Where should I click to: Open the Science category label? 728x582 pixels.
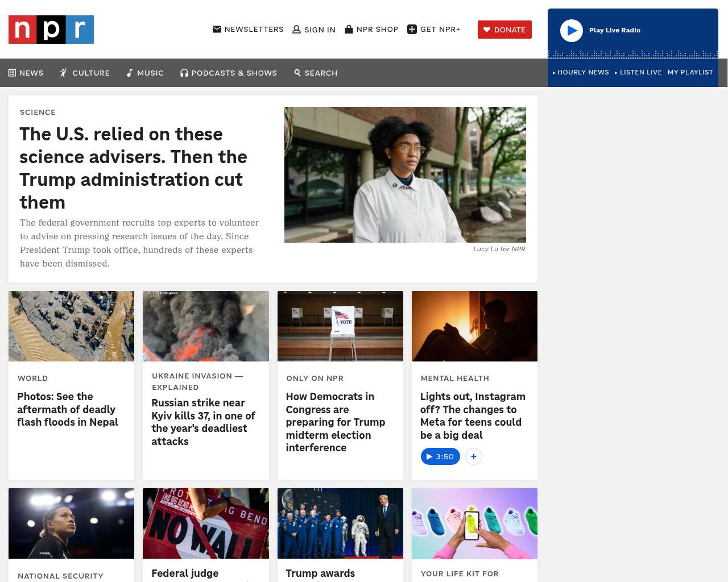point(38,112)
